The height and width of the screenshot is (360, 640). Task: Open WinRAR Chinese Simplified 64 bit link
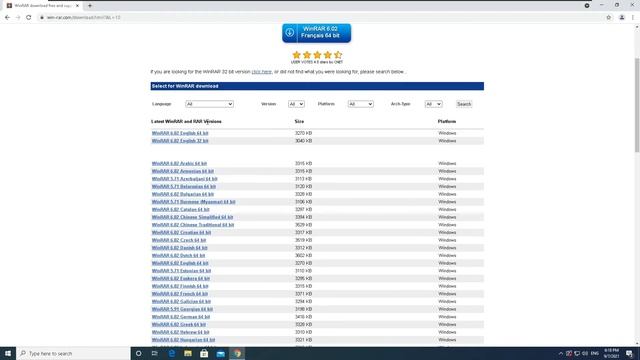(192, 217)
